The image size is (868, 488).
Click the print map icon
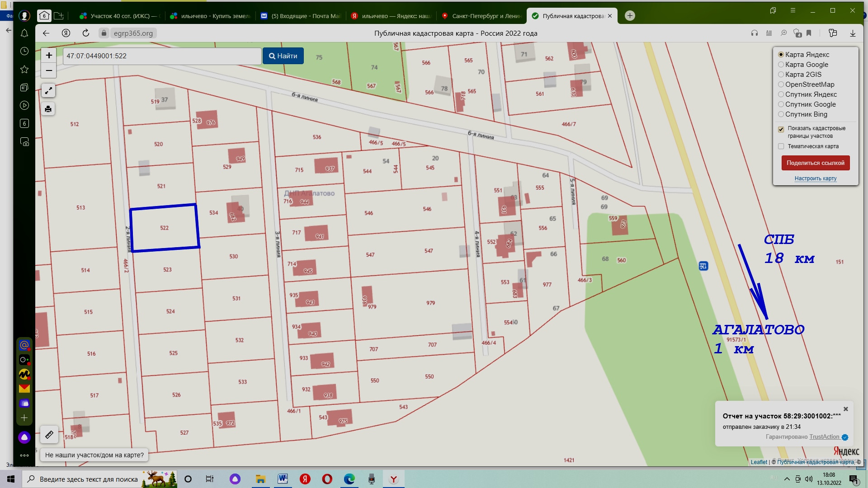48,109
